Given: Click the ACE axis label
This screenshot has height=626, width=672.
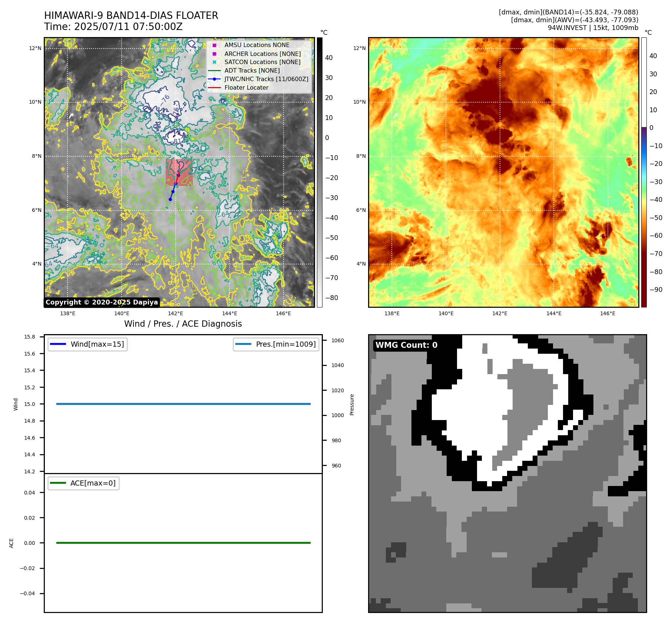Looking at the screenshot, I should pyautogui.click(x=11, y=543).
